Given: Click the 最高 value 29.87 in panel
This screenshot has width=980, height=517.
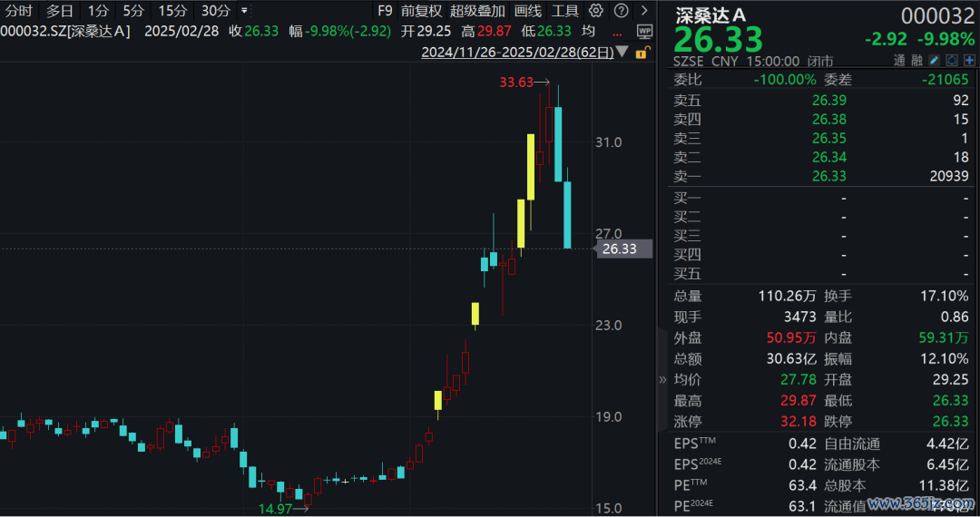Looking at the screenshot, I should (799, 401).
